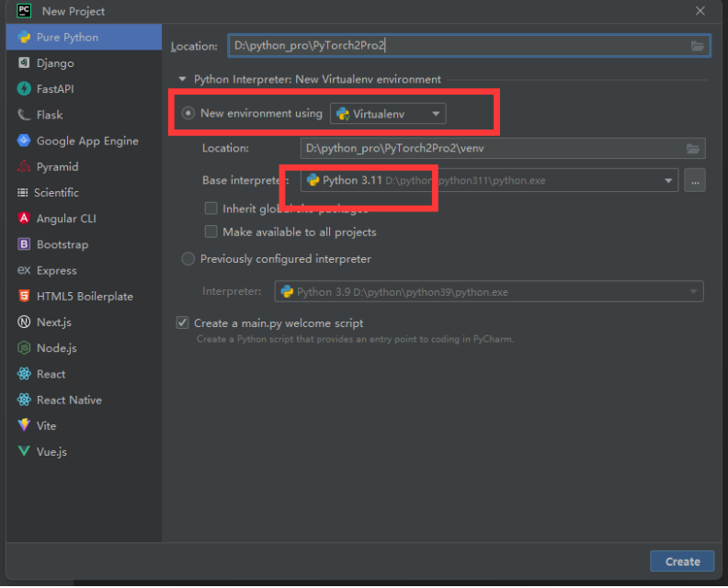Choose the Angular CLI icon
The height and width of the screenshot is (588, 728).
pyautogui.click(x=24, y=218)
